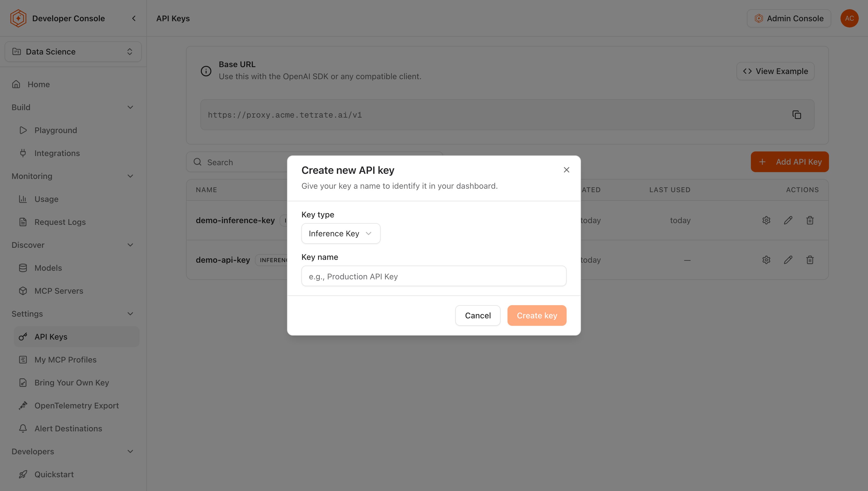Collapse the Discover section

[x=73, y=245]
